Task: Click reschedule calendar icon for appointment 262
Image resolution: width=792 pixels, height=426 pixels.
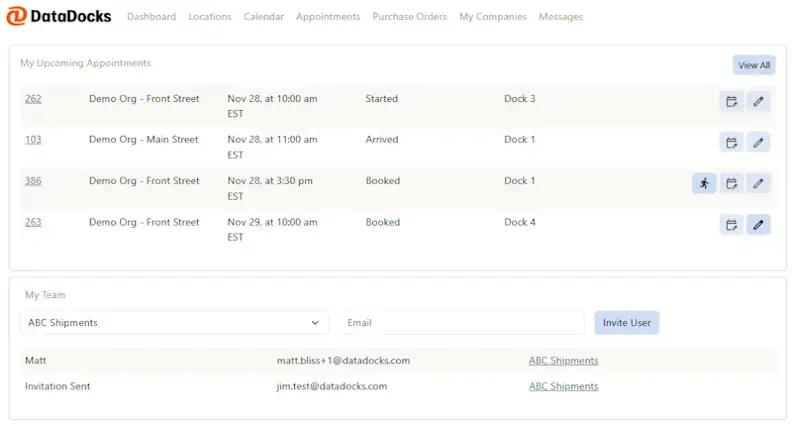Action: pos(731,101)
